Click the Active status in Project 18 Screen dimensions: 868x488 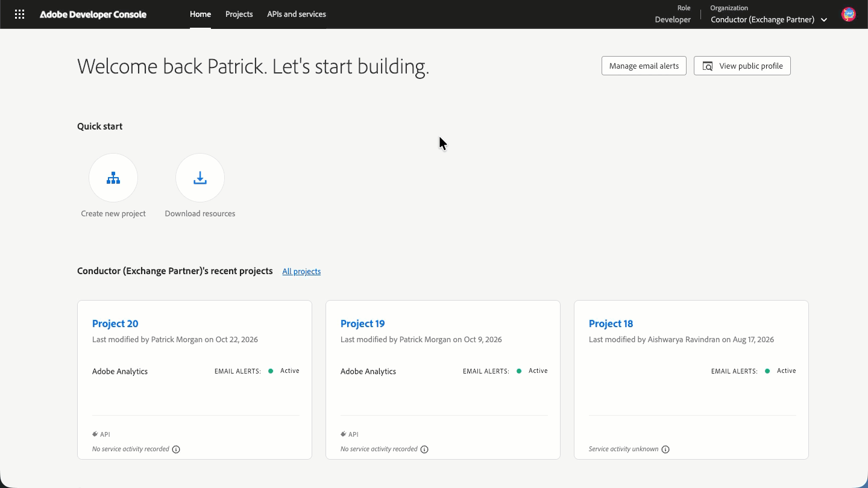tap(786, 371)
